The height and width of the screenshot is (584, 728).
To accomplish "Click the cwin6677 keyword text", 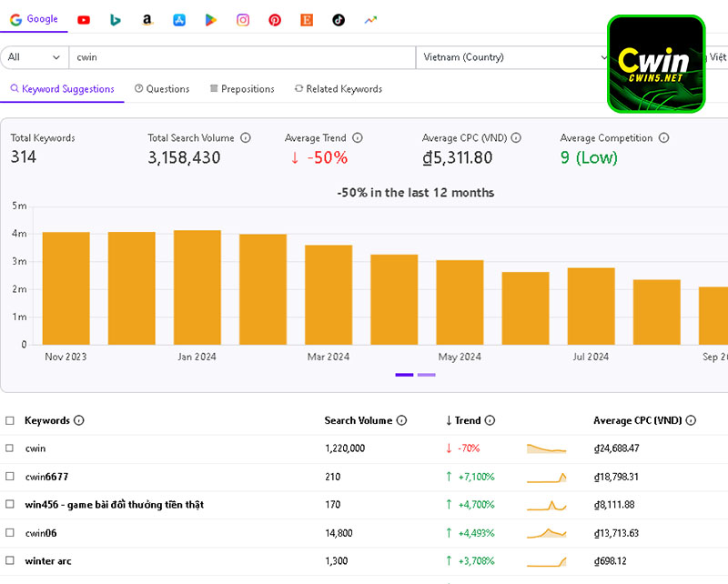I will click(x=47, y=477).
